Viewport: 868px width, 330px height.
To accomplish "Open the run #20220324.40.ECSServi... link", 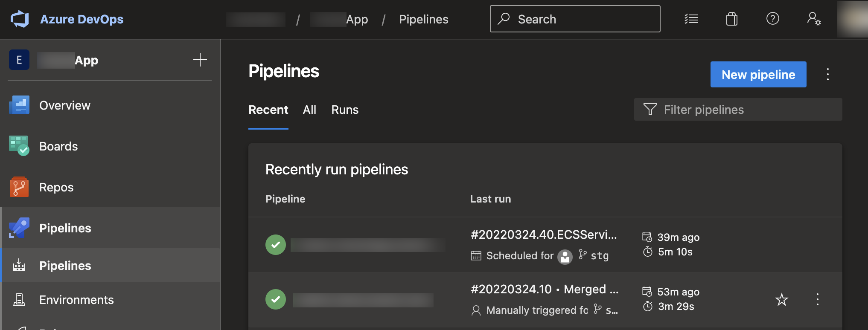I will coord(544,234).
